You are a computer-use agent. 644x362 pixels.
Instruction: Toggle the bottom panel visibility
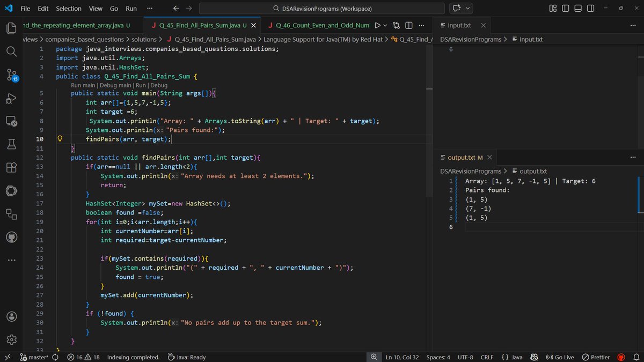578,9
